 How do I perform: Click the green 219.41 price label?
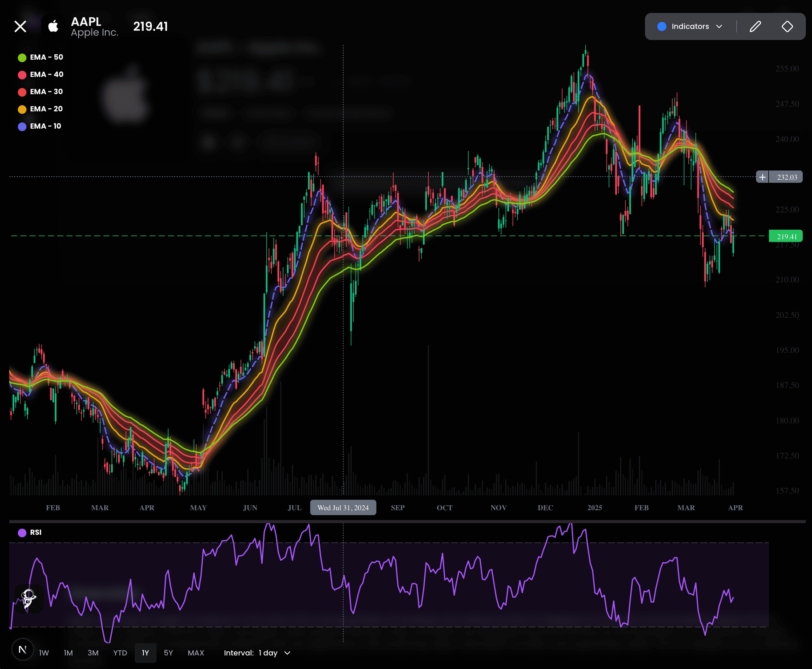tap(786, 236)
